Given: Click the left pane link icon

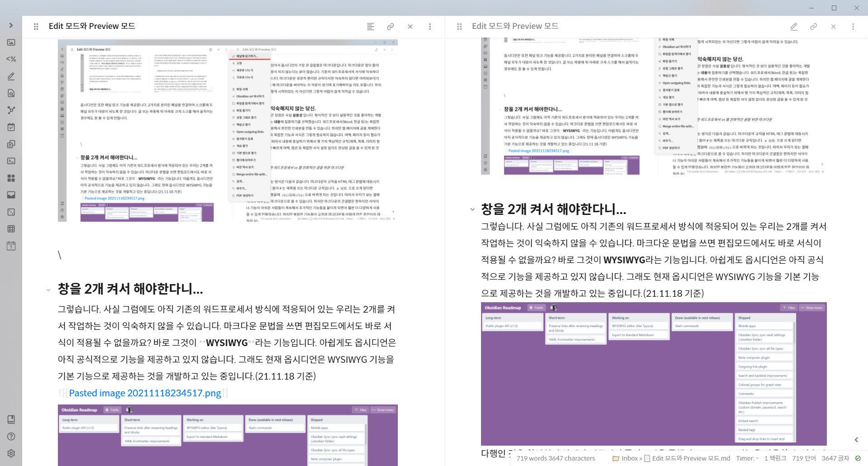Looking at the screenshot, I should [390, 27].
